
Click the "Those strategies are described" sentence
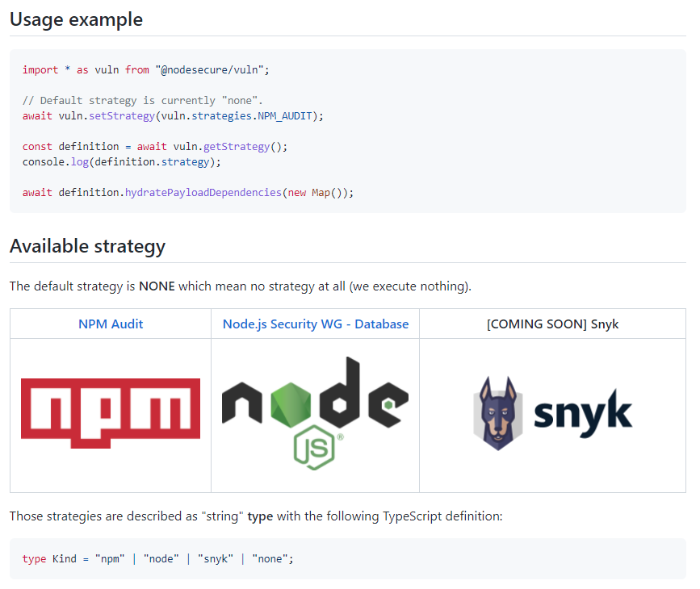(x=256, y=516)
